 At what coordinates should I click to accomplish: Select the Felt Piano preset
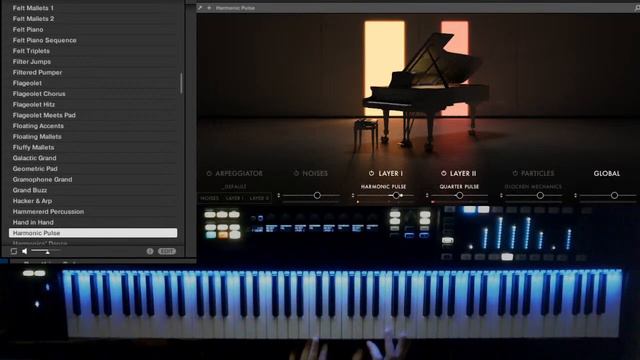(x=93, y=29)
